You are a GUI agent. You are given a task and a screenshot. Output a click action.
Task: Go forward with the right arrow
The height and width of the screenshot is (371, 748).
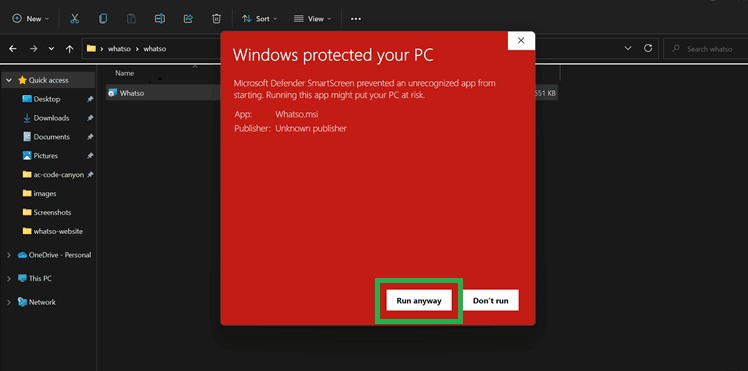coord(33,49)
